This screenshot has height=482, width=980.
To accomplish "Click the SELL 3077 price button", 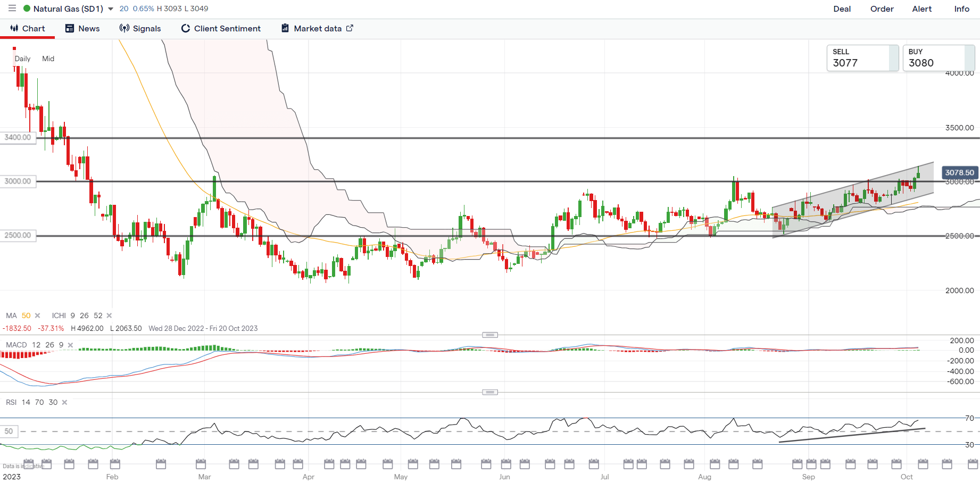I will click(862, 58).
